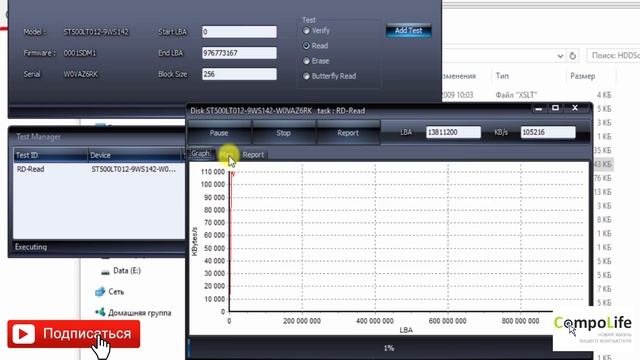Click the ST500LT012-9WS142 device cell
Screen dimensions: 640x360
[133, 169]
